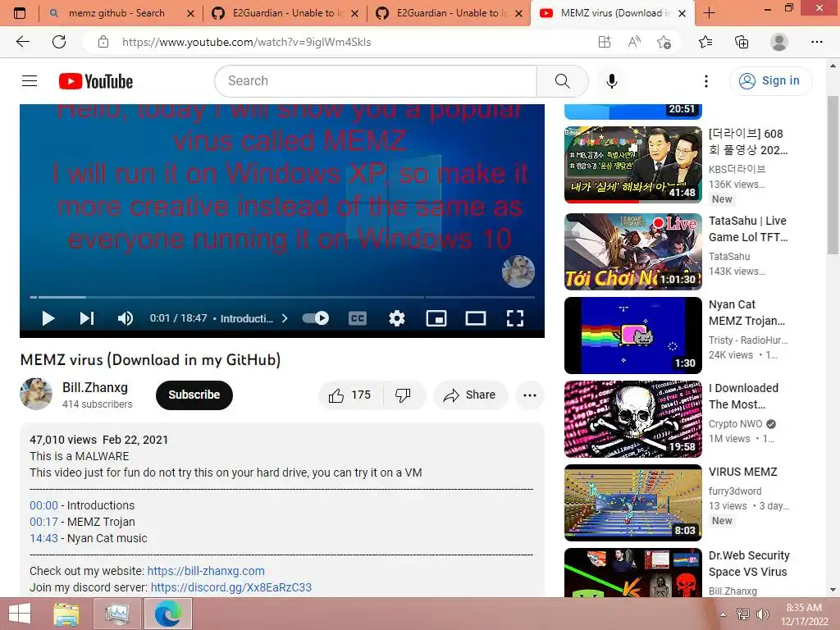840x630 pixels.
Task: Show hidden system tray icons
Action: tap(723, 614)
